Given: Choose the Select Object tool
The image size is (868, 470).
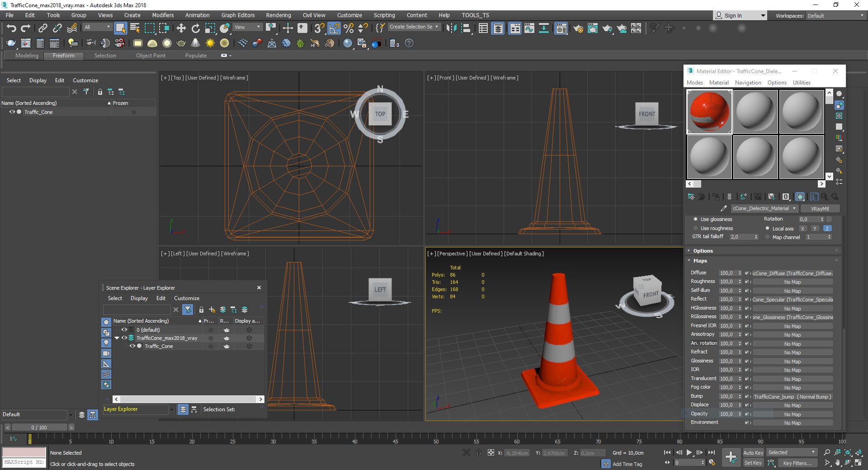Looking at the screenshot, I should click(x=120, y=28).
